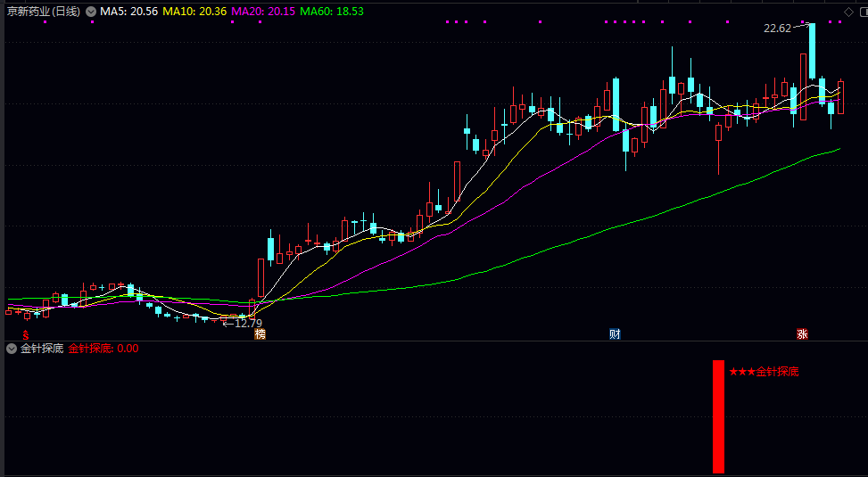Image resolution: width=868 pixels, height=477 pixels.
Task: Click the 京新药业(日线) chart title
Action: point(44,11)
